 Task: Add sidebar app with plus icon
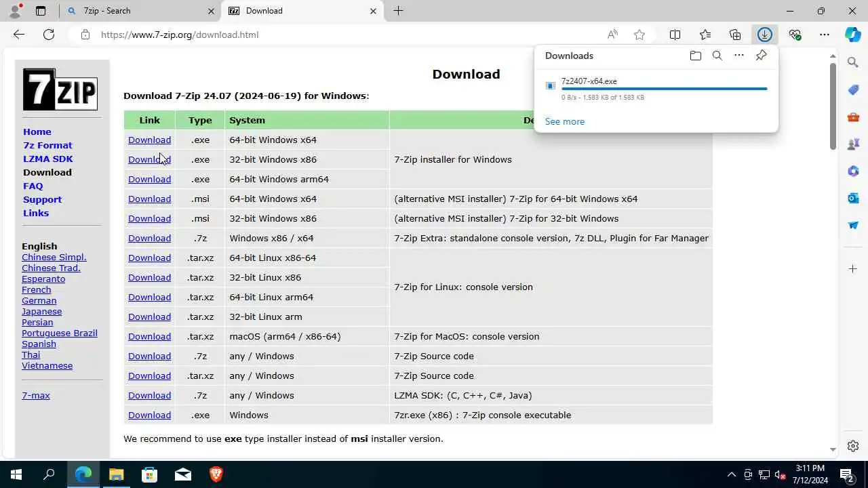(853, 269)
